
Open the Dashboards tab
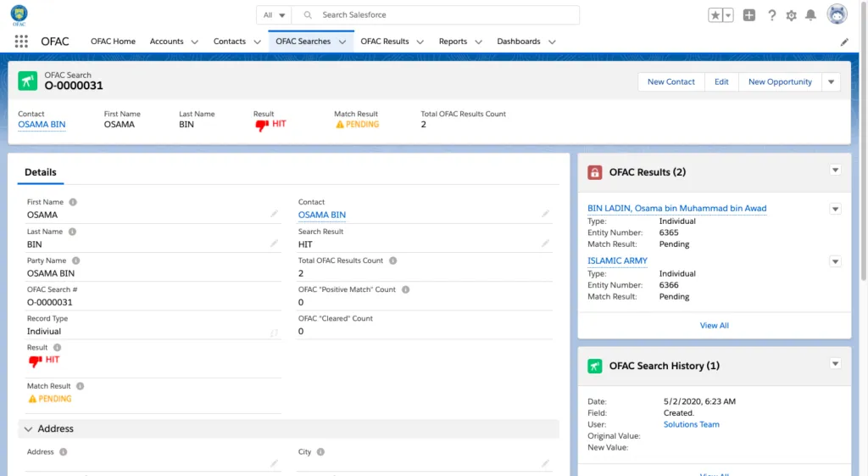coord(519,42)
